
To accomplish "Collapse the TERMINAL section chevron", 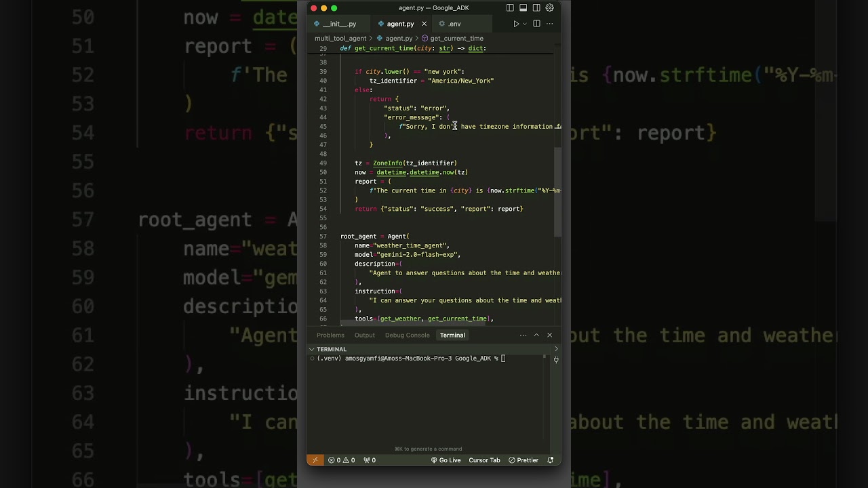I will [312, 349].
